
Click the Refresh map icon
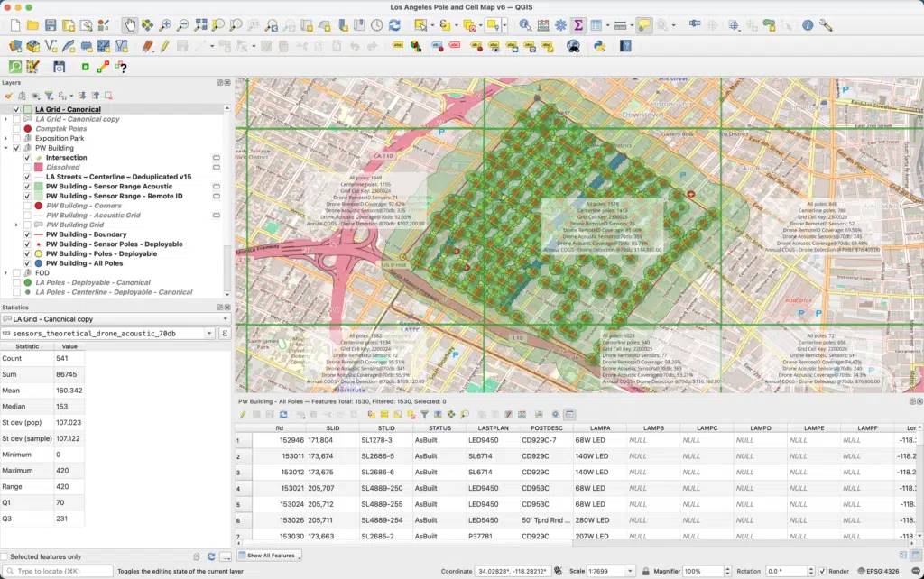[x=394, y=27]
